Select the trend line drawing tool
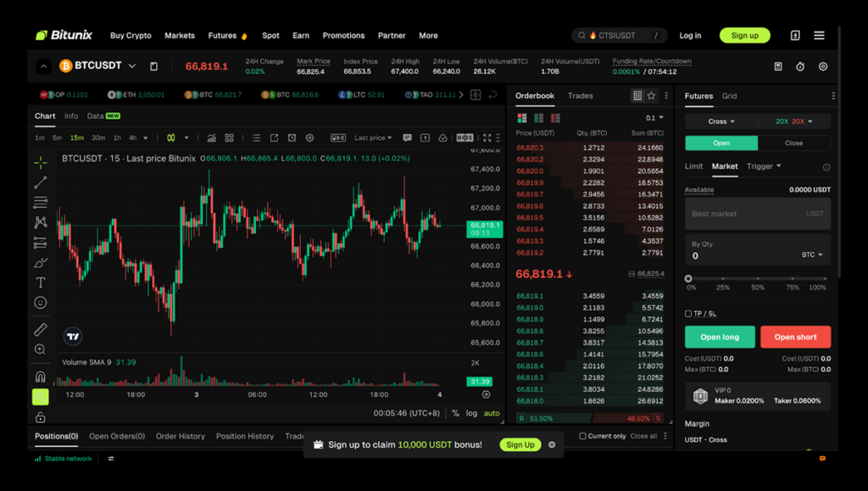This screenshot has width=868, height=491. (x=41, y=182)
